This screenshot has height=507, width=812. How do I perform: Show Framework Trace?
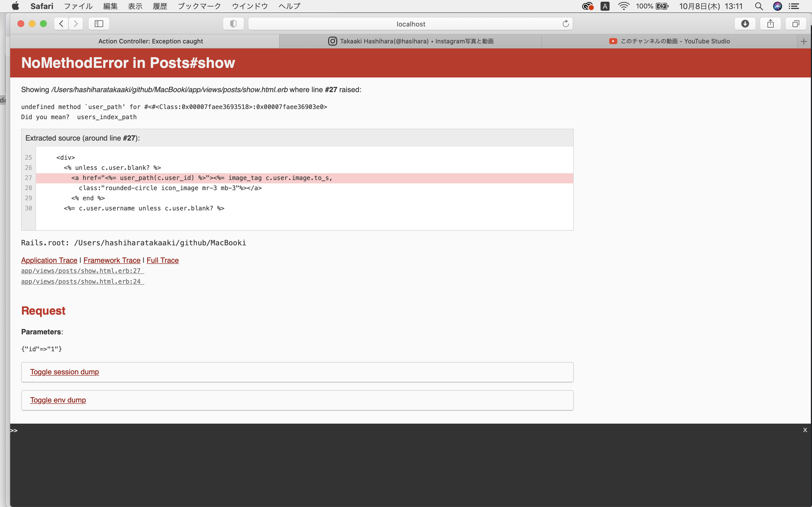click(x=112, y=260)
